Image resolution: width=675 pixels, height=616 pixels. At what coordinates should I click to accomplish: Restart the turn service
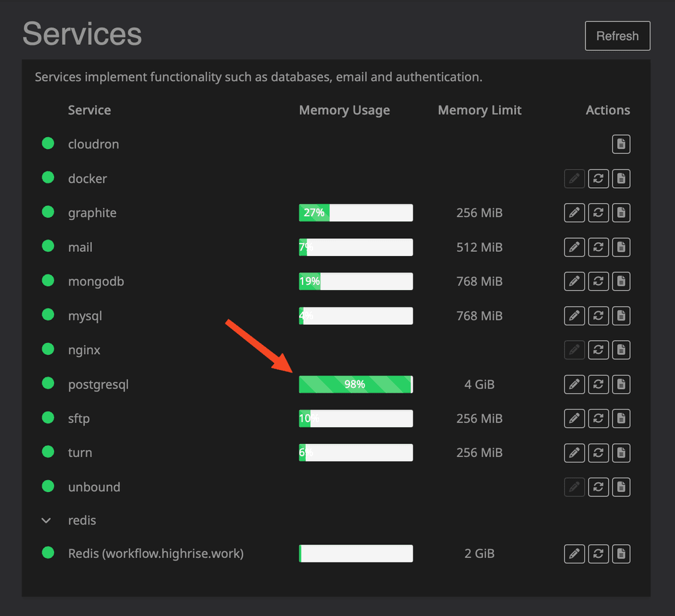(598, 452)
